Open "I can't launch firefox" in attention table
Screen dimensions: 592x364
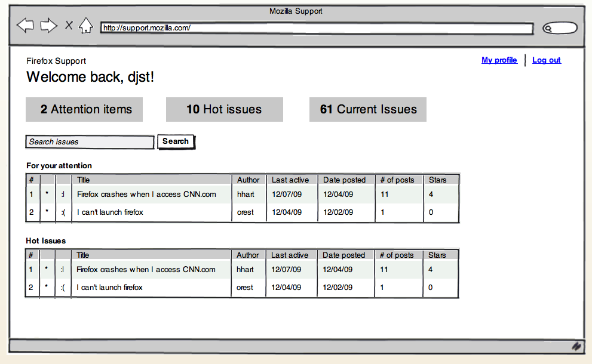[110, 212]
